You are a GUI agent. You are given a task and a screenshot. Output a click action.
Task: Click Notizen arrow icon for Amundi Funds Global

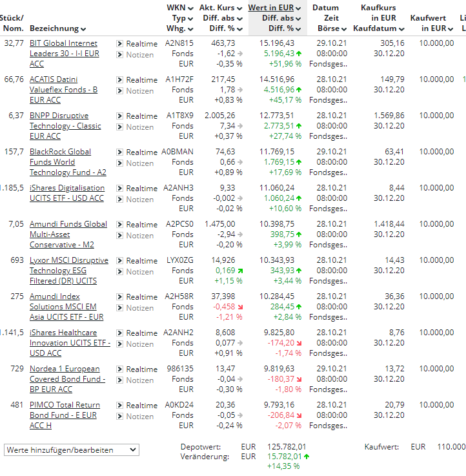point(120,235)
